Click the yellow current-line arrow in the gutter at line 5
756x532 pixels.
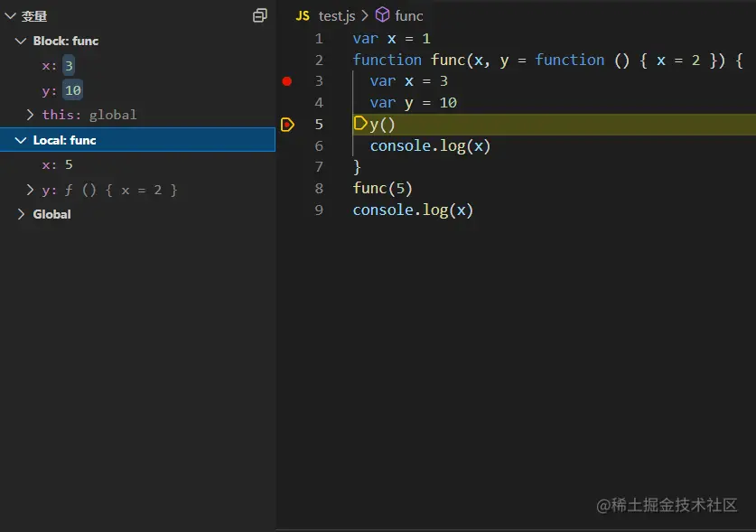click(x=287, y=125)
